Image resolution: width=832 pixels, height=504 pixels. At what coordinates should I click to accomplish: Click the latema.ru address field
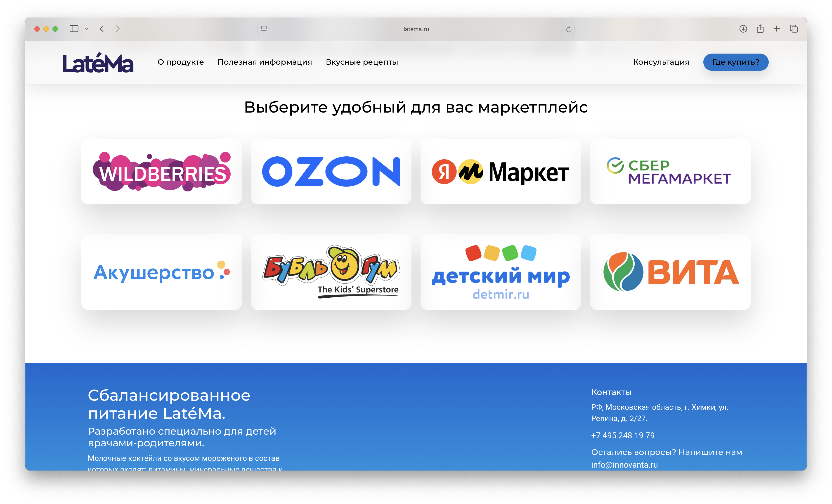tap(416, 29)
